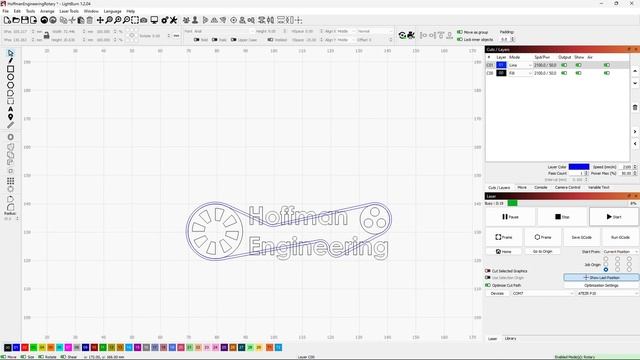640x360 pixels.
Task: Click the rotary setup icon in toolbar
Action: tap(402, 36)
